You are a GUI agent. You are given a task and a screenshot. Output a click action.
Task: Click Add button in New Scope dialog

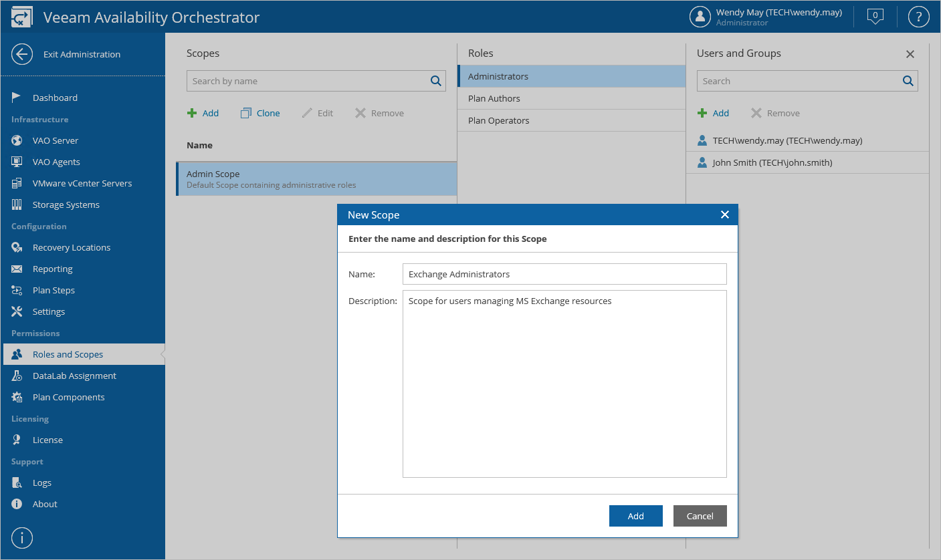(635, 516)
